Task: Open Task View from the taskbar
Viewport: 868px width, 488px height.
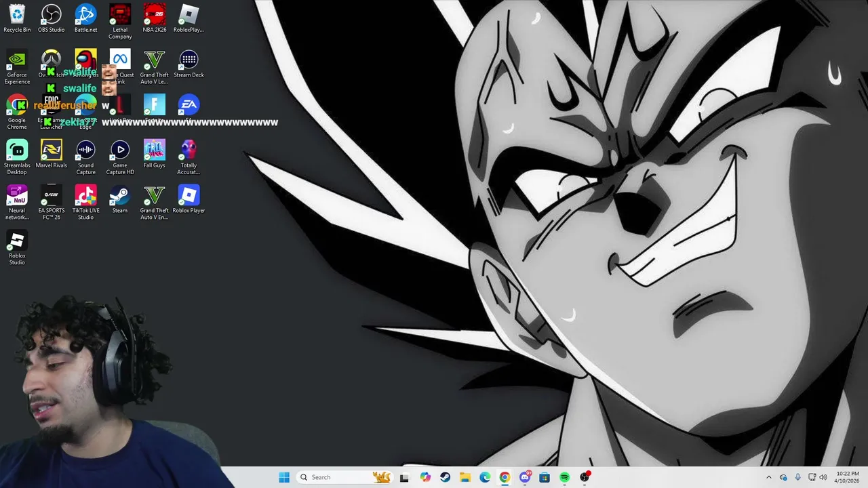Action: 404,477
